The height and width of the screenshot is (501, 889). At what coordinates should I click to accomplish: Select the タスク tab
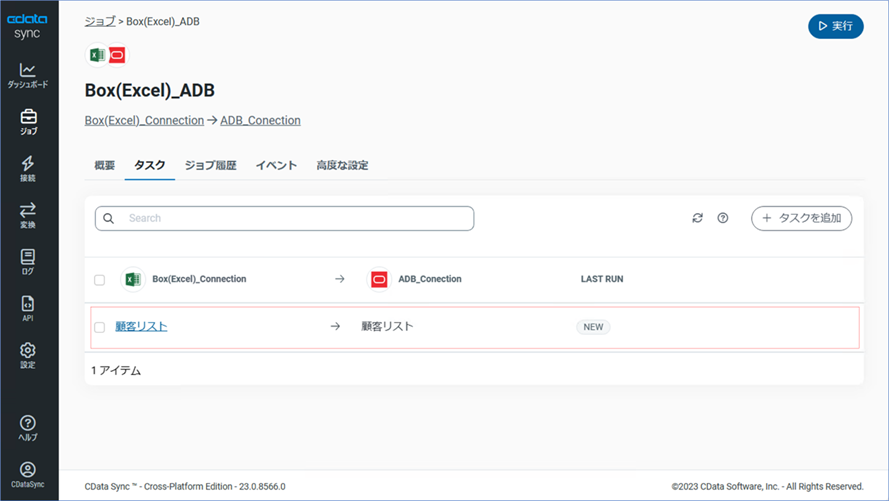click(x=150, y=165)
